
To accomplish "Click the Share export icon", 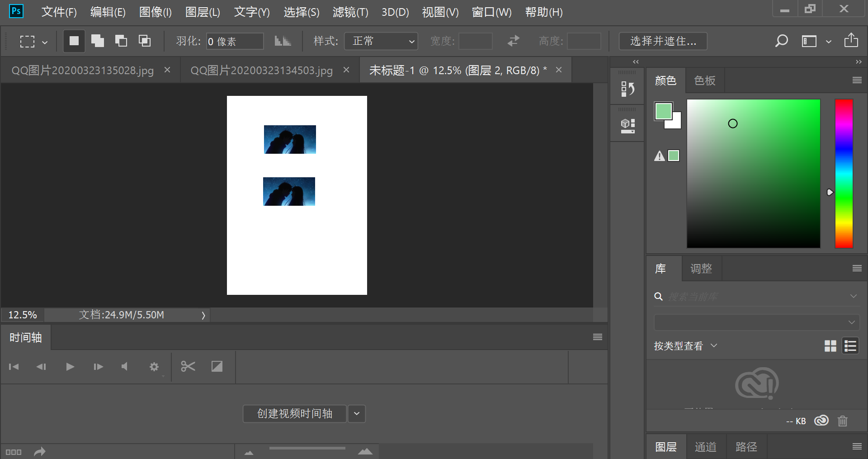I will pos(851,41).
